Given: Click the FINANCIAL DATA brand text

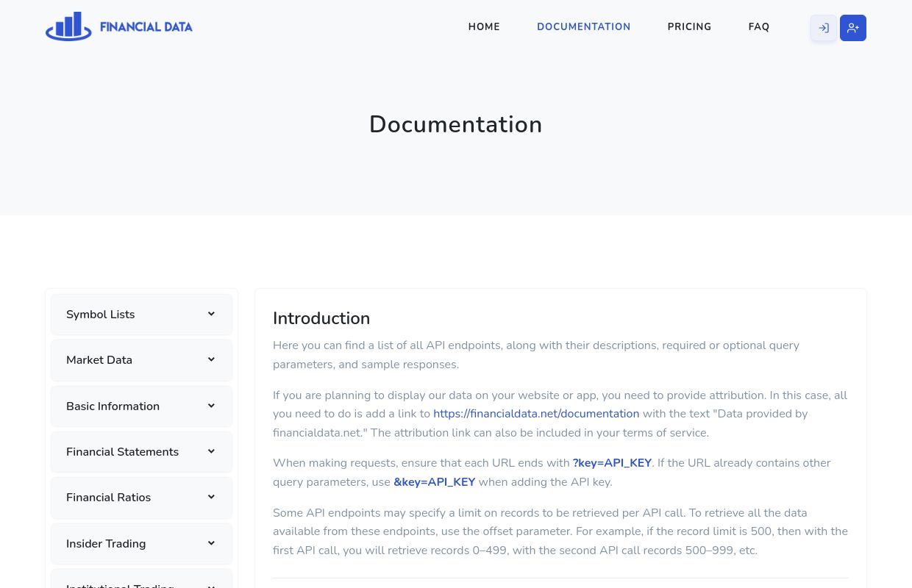Looking at the screenshot, I should (x=146, y=27).
